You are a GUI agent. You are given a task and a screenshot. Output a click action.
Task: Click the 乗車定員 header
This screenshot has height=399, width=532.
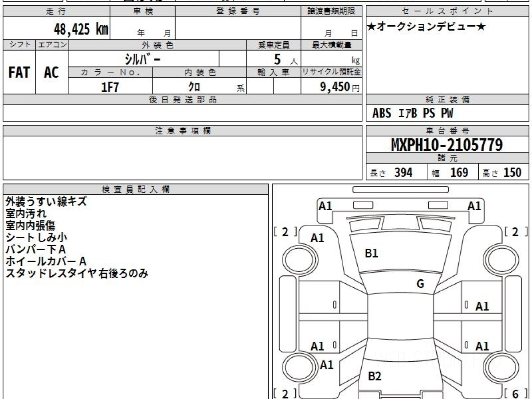click(x=274, y=45)
